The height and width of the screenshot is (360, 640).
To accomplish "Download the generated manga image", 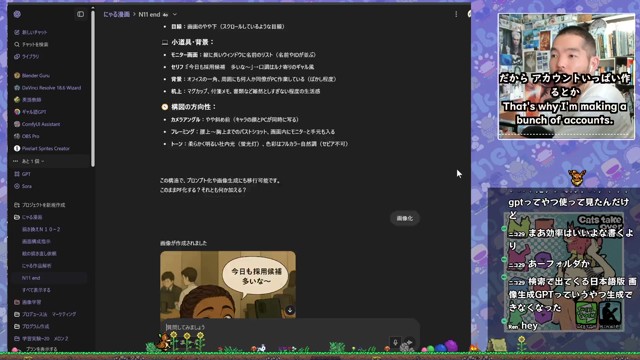I will (x=290, y=310).
